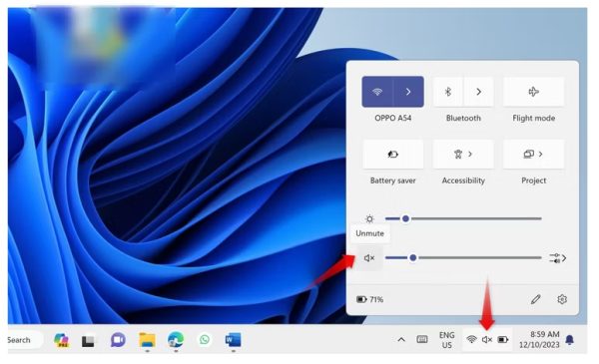599x364 pixels.
Task: Expand Accessibility options
Action: coord(463,155)
